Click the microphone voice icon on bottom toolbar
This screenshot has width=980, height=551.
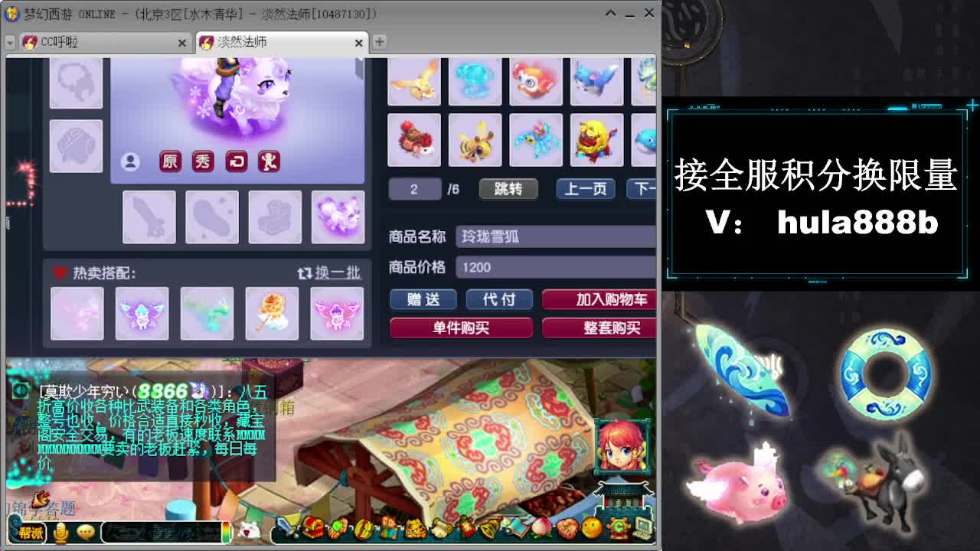pos(60,531)
